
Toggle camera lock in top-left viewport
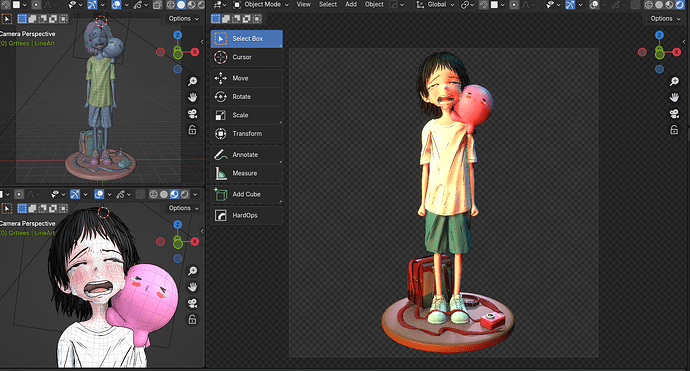(192, 130)
